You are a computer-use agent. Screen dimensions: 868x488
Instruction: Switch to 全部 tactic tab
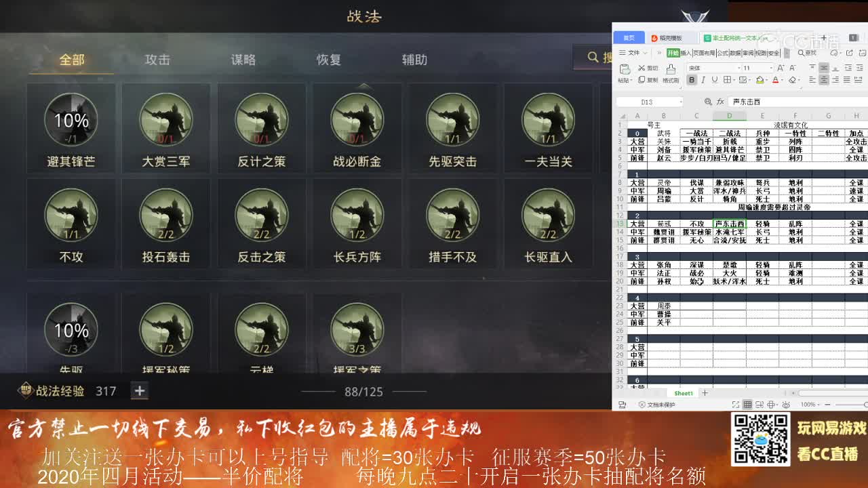71,60
